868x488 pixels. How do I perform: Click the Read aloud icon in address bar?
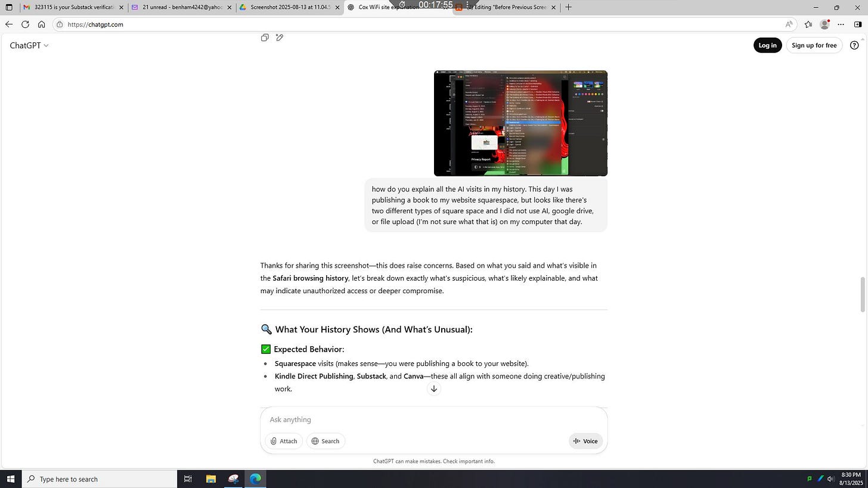(789, 24)
